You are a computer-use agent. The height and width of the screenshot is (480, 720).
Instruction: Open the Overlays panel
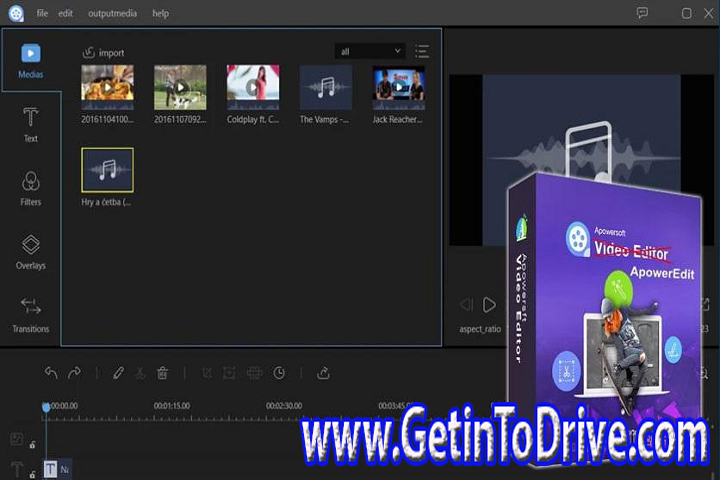tap(30, 252)
